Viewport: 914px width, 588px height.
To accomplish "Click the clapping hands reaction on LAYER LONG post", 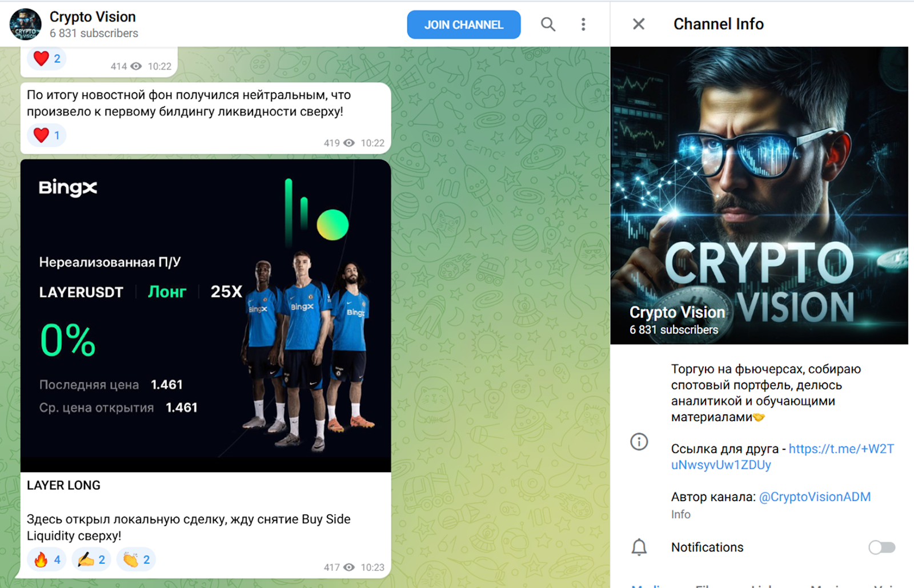I will [x=136, y=559].
